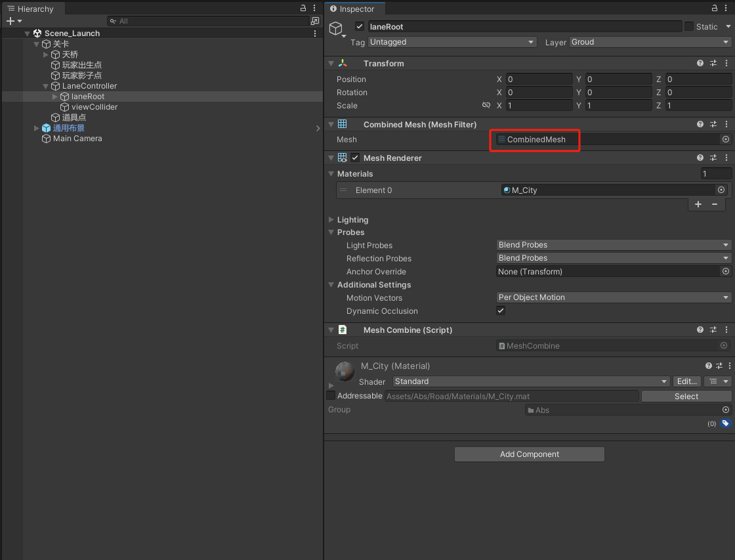Click the Addressable Select button
Screen dimensions: 735x560
(x=686, y=397)
